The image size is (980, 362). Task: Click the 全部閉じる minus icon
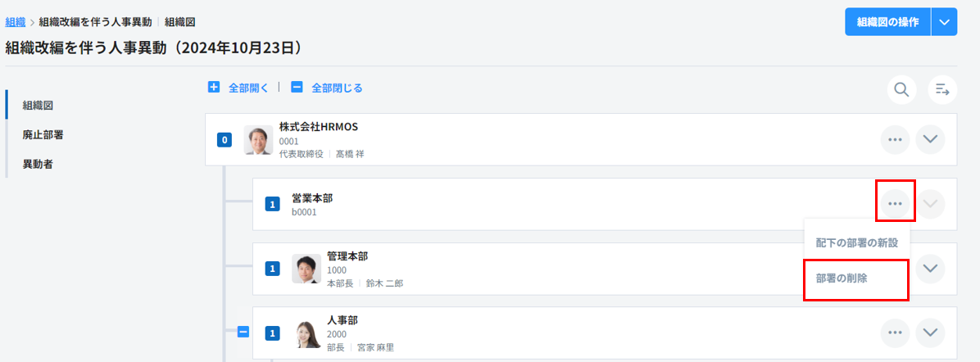(297, 88)
